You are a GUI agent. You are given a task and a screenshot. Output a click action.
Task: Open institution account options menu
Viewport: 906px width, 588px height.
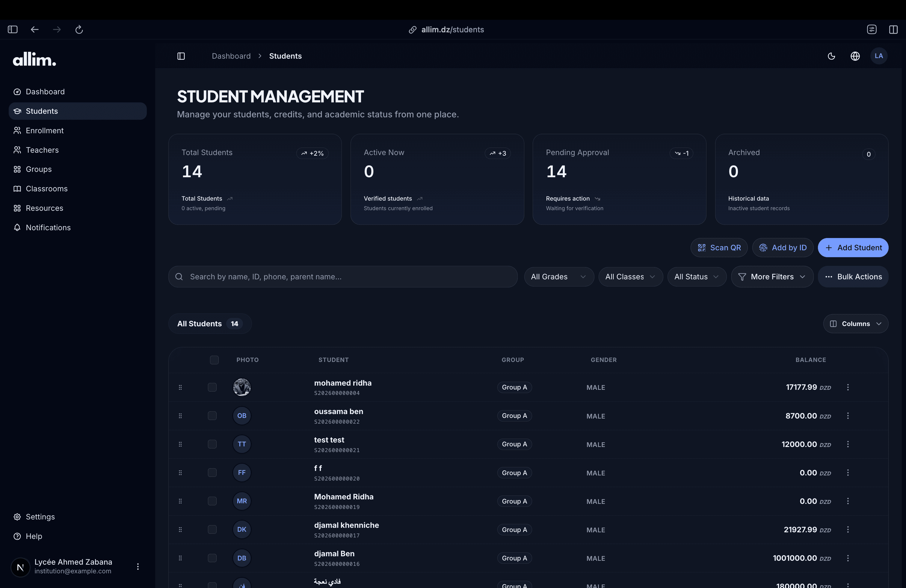pyautogui.click(x=138, y=567)
